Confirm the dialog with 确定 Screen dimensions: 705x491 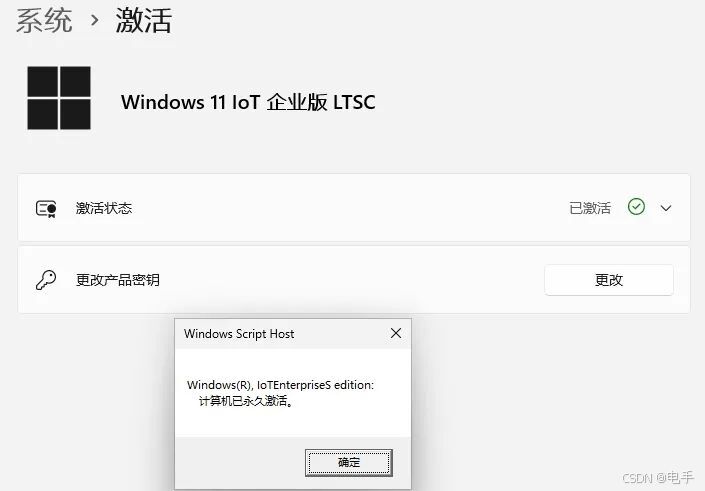pos(349,463)
